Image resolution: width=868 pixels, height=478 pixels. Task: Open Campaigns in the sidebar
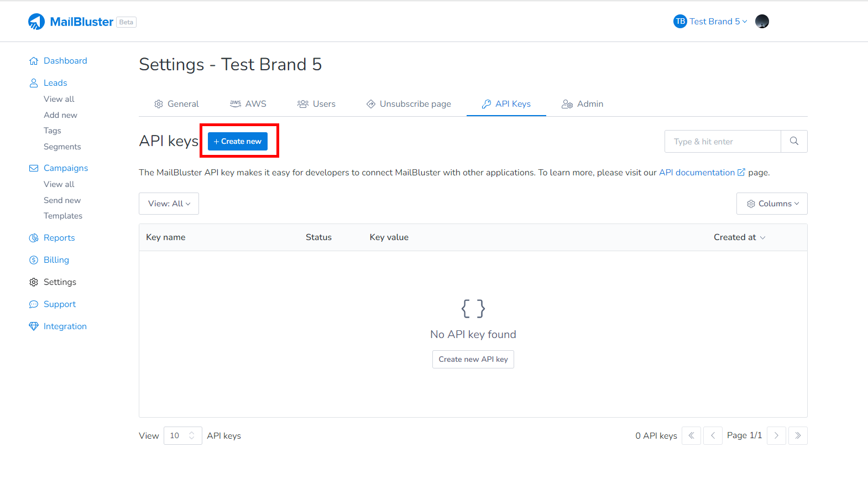[x=66, y=168]
